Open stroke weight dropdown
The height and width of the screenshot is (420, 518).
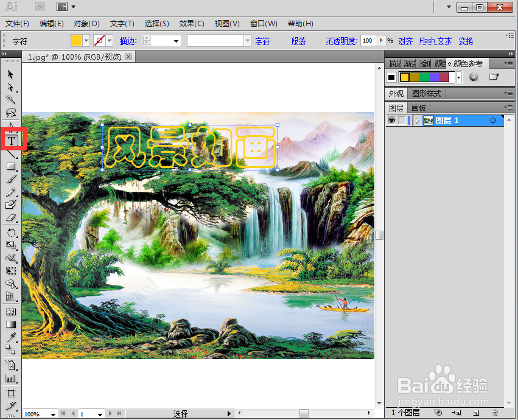click(x=177, y=41)
